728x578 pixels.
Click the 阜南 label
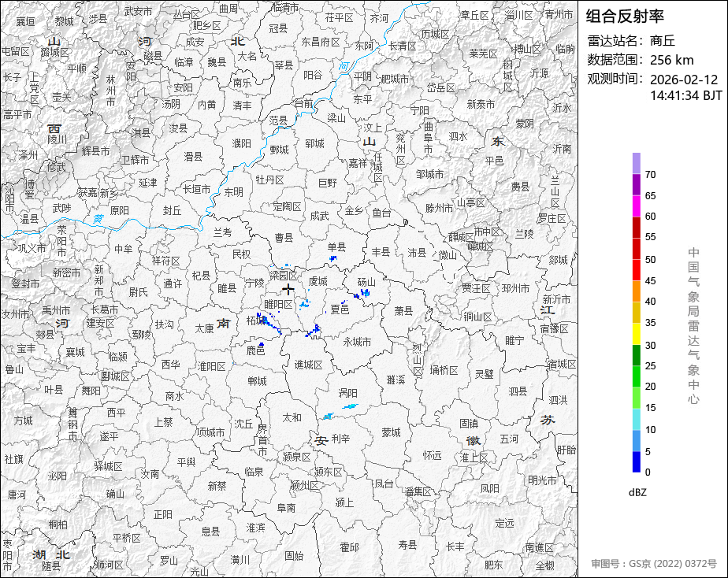[x=286, y=508]
